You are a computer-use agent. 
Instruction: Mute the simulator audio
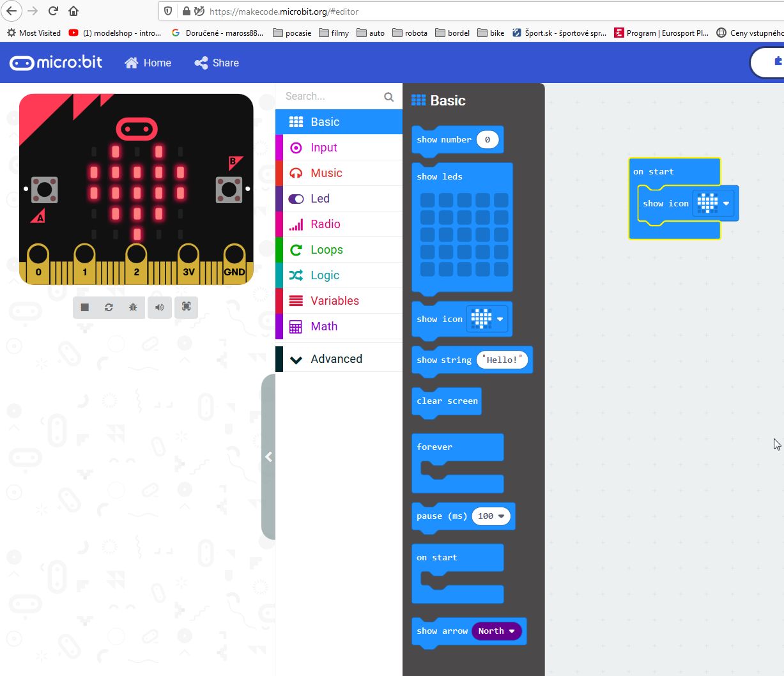[x=159, y=307]
